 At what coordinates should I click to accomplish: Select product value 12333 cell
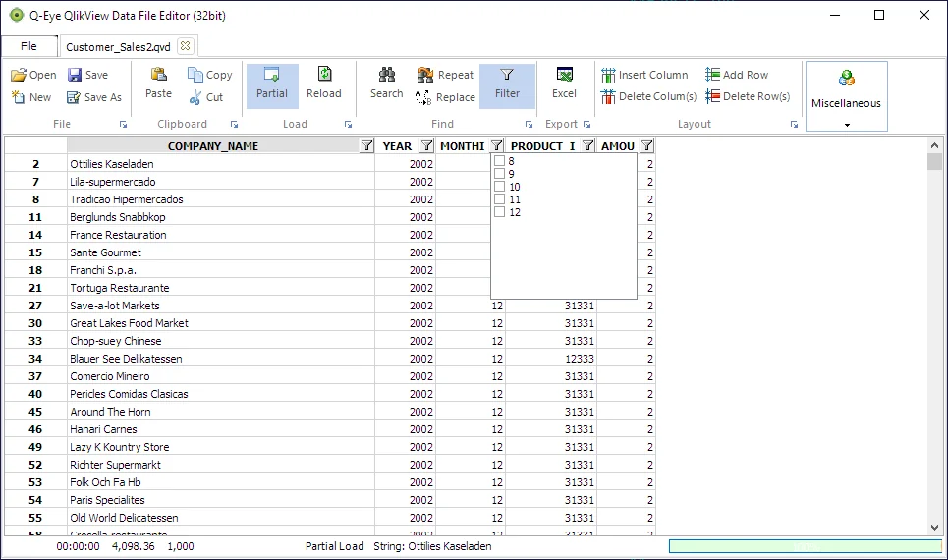[x=551, y=359]
